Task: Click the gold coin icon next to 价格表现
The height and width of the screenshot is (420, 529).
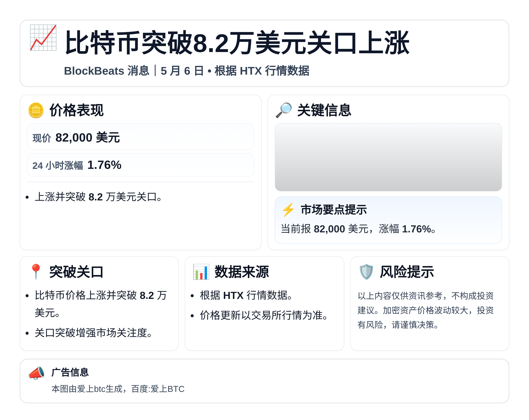Action: [x=36, y=110]
